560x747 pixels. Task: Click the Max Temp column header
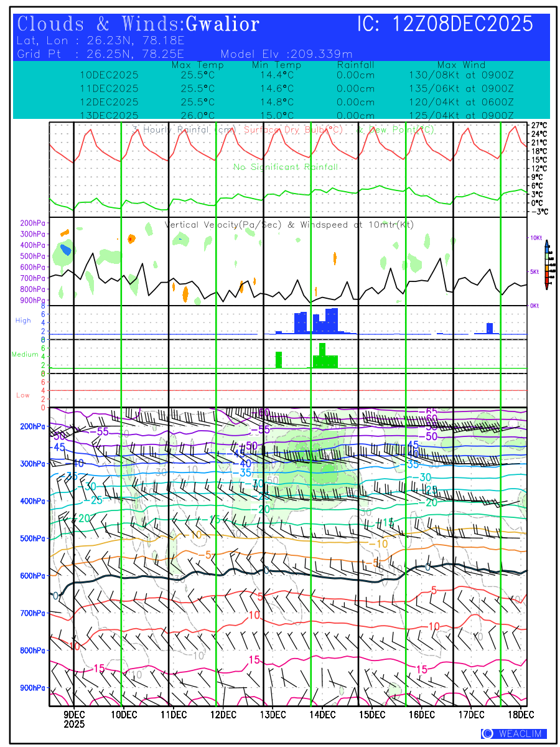coord(197,65)
